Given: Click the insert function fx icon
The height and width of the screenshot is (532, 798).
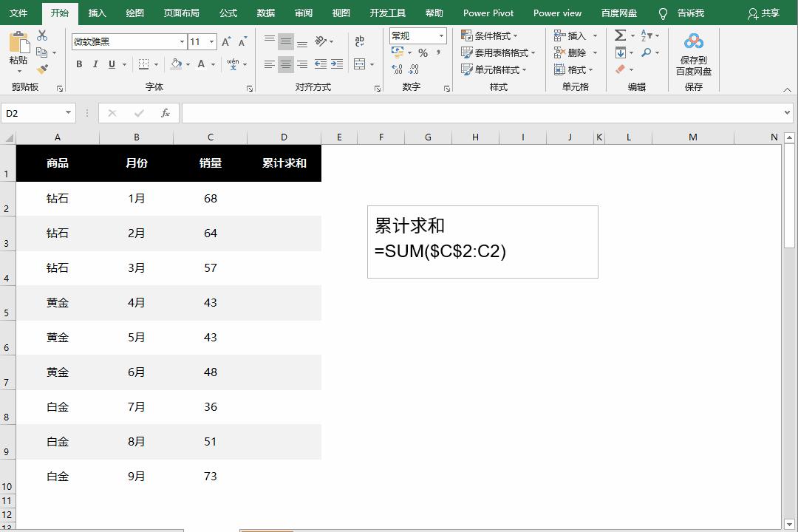Looking at the screenshot, I should point(166,113).
